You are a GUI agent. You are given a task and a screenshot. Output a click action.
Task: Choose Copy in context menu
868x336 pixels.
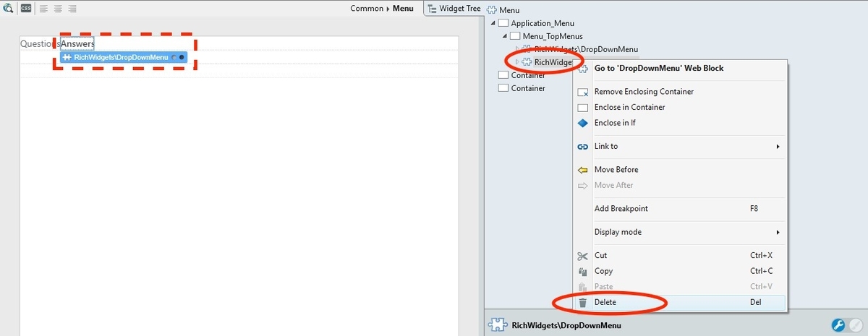(x=680, y=271)
